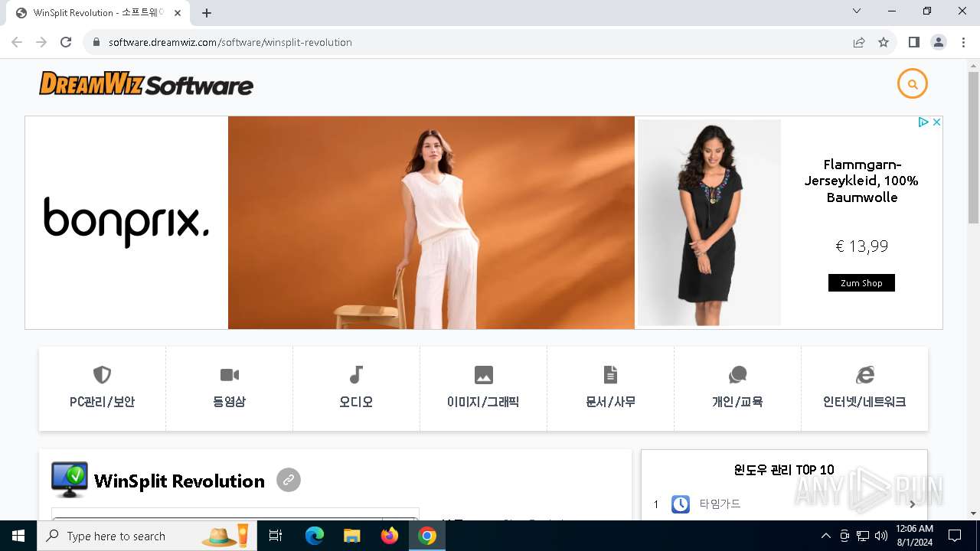
Task: View site information padlock icon
Action: coord(96,42)
